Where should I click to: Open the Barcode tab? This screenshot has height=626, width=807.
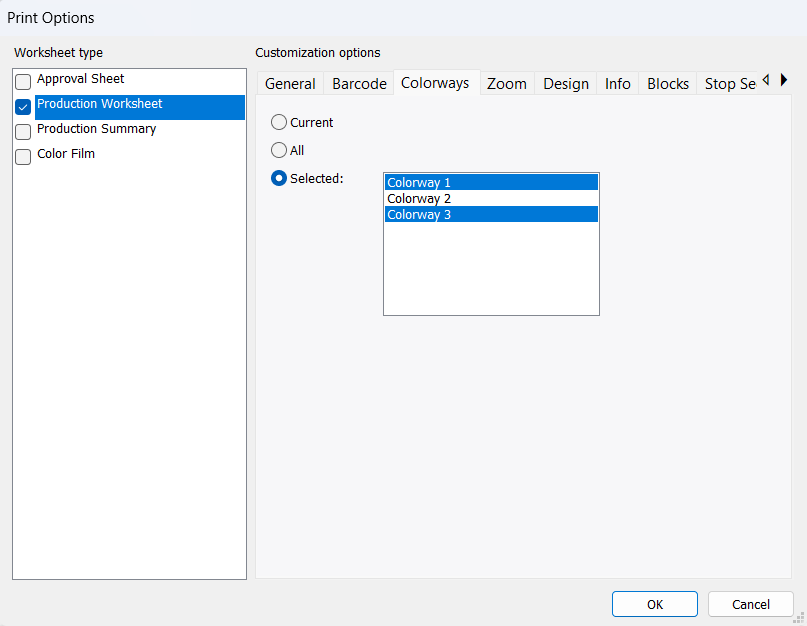point(359,84)
